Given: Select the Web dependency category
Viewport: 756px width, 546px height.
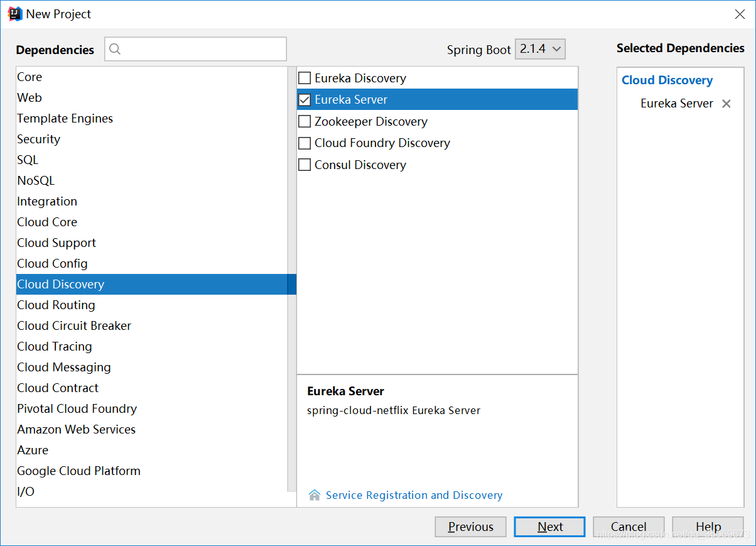Looking at the screenshot, I should click(x=152, y=97).
